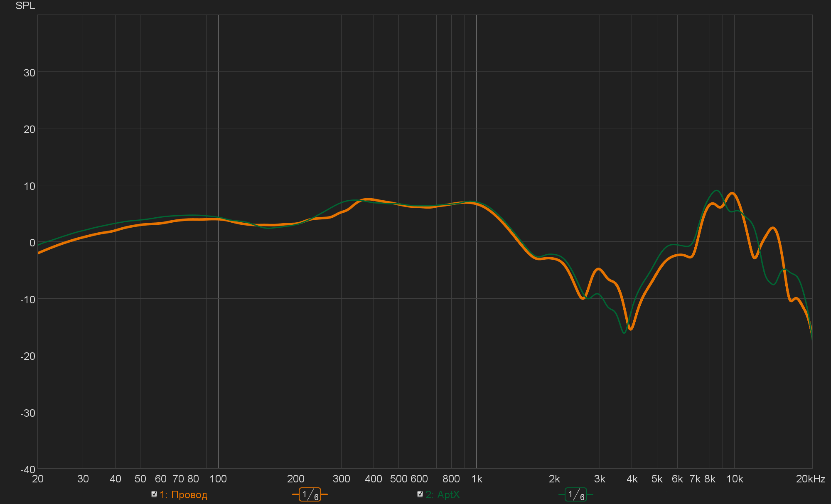Click the 10k frequency axis label
Screen dimensions: 831x504
coord(735,479)
